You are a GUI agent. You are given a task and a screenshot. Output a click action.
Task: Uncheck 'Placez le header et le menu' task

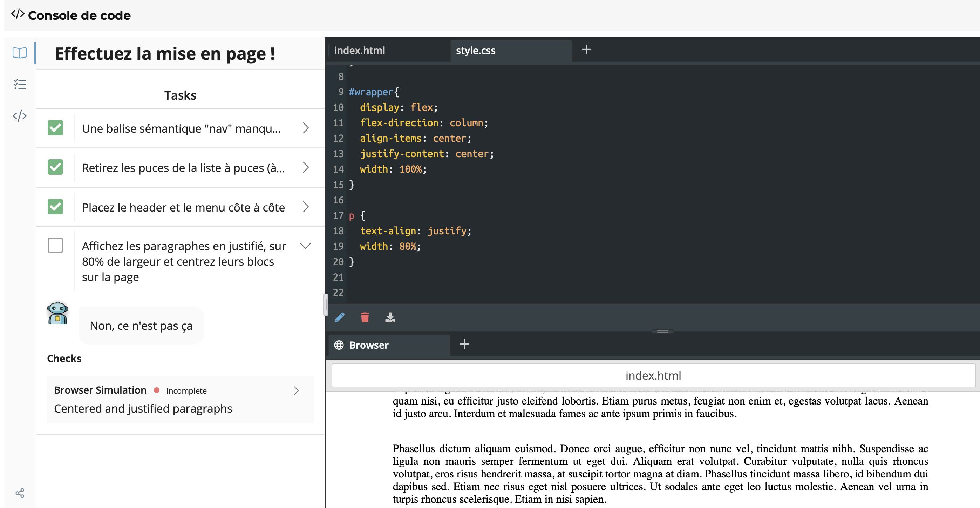(55, 207)
